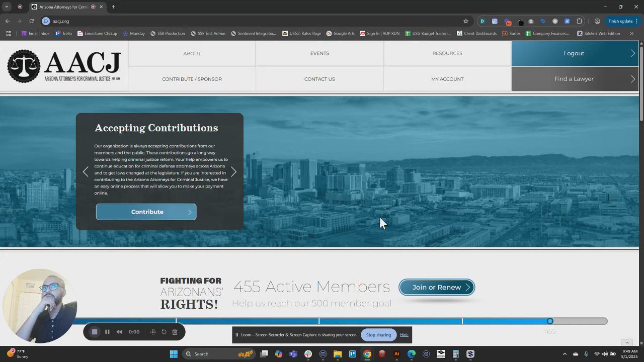The image size is (644, 362).
Task: Click the page vertical scrollbar thumb
Action: tap(641, 83)
